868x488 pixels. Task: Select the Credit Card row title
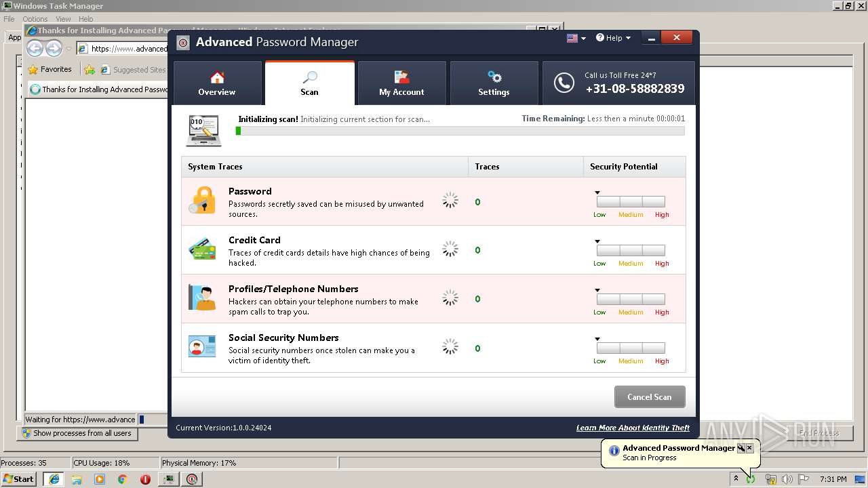254,241
